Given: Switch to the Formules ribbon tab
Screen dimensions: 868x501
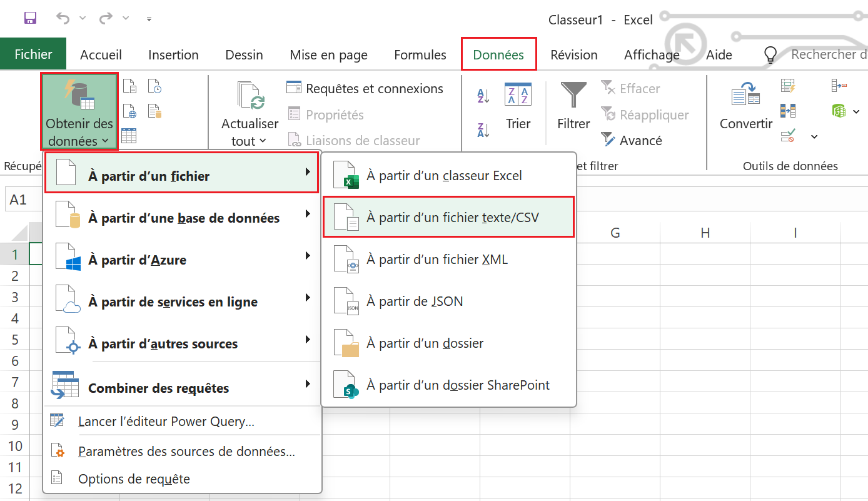Looking at the screenshot, I should point(420,55).
